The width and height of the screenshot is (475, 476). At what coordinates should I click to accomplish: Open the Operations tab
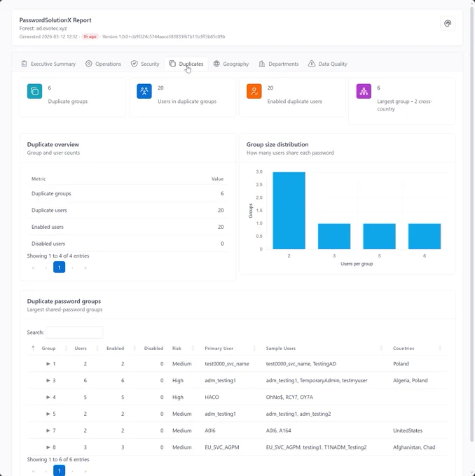103,64
